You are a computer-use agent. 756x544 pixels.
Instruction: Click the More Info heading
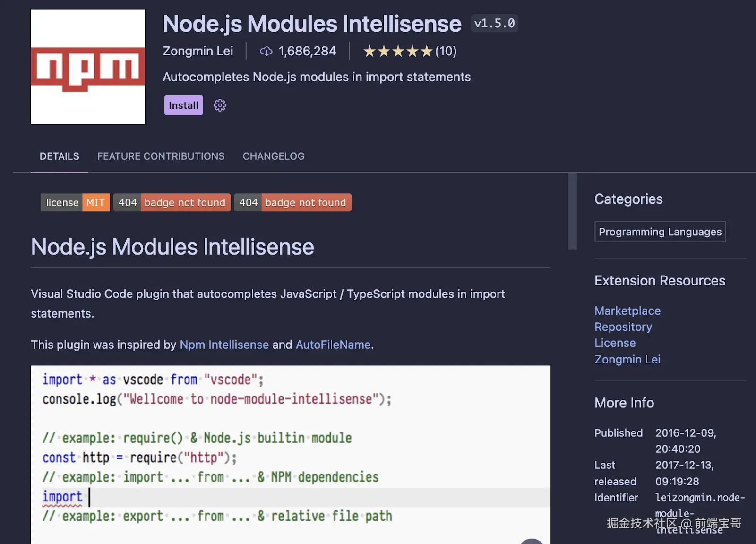pyautogui.click(x=624, y=403)
